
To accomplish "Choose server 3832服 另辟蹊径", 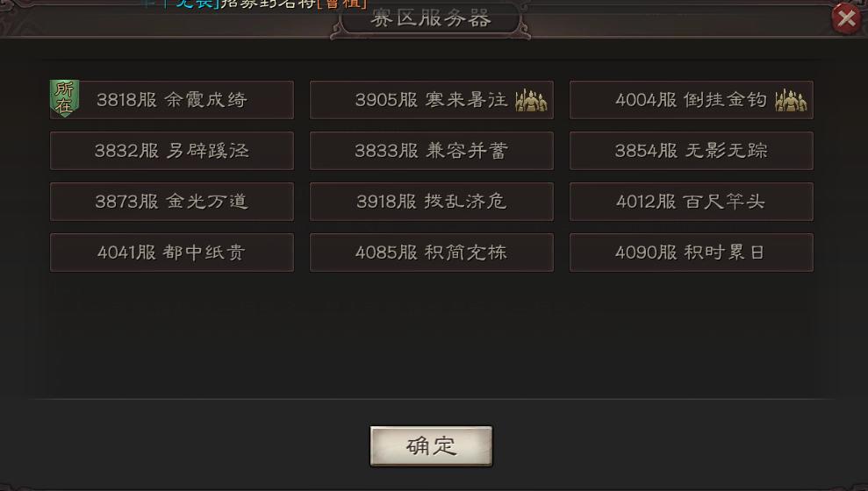I will [172, 151].
